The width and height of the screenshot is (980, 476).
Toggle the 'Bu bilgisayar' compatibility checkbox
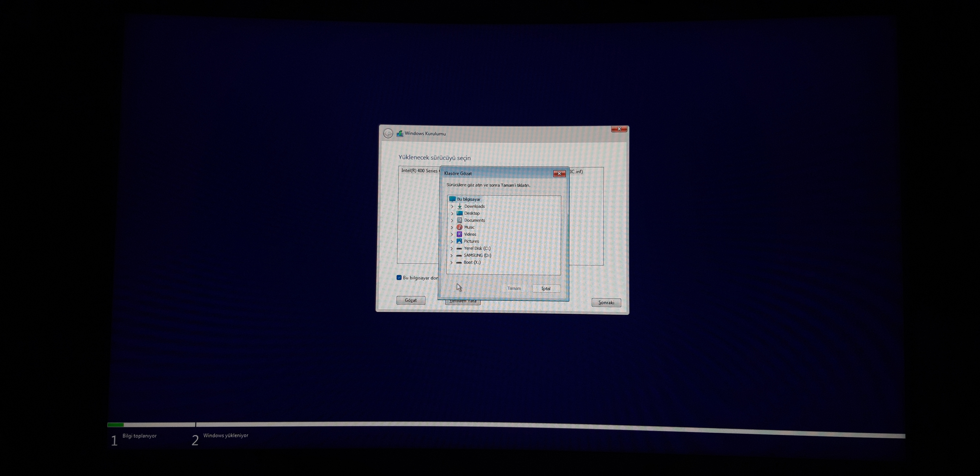tap(399, 278)
